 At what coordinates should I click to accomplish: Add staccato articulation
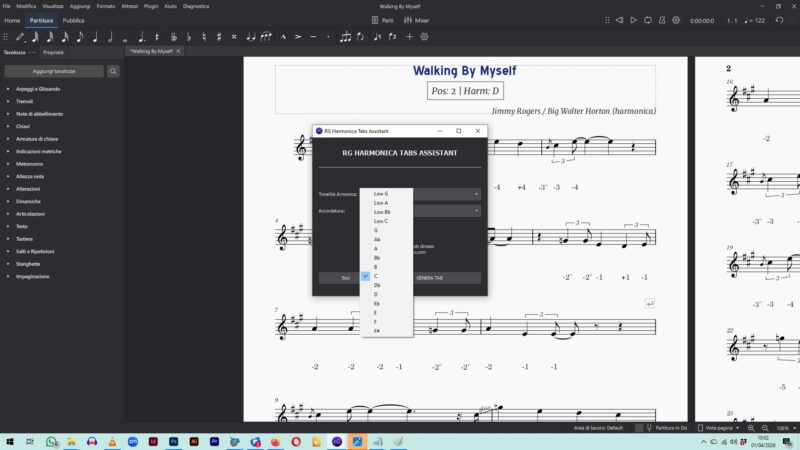click(328, 37)
